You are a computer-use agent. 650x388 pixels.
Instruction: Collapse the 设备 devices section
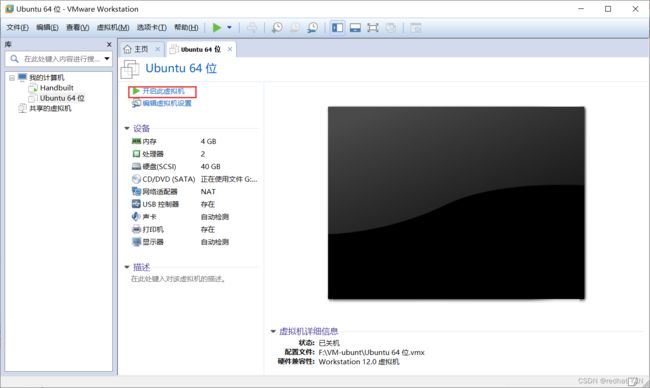click(127, 129)
